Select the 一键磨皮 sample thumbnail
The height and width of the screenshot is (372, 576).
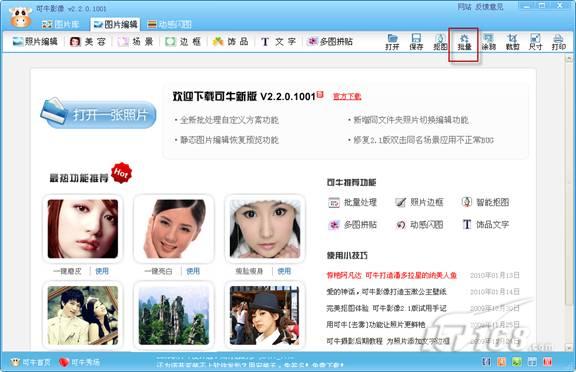83,228
